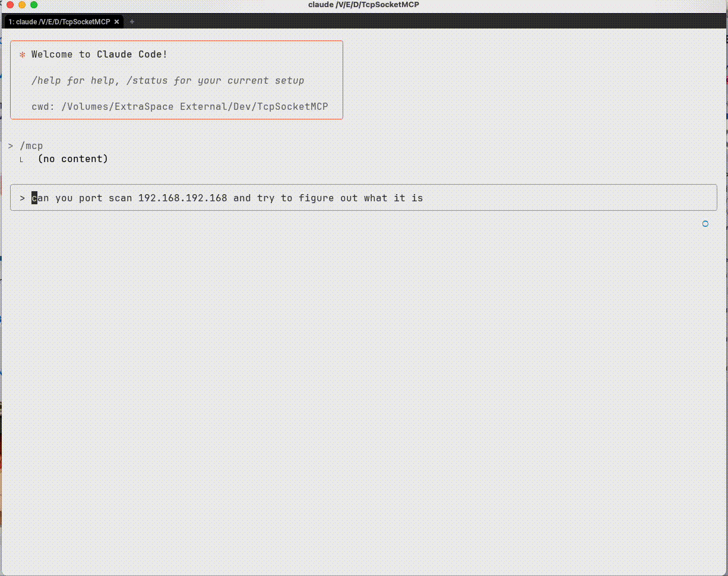728x576 pixels.
Task: Open a new tab with the plus button
Action: click(132, 21)
